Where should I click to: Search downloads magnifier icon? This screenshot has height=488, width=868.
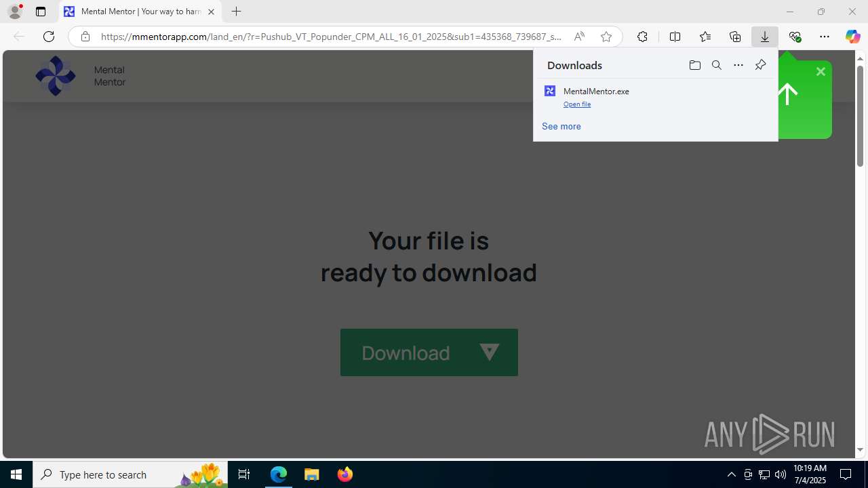coord(716,65)
